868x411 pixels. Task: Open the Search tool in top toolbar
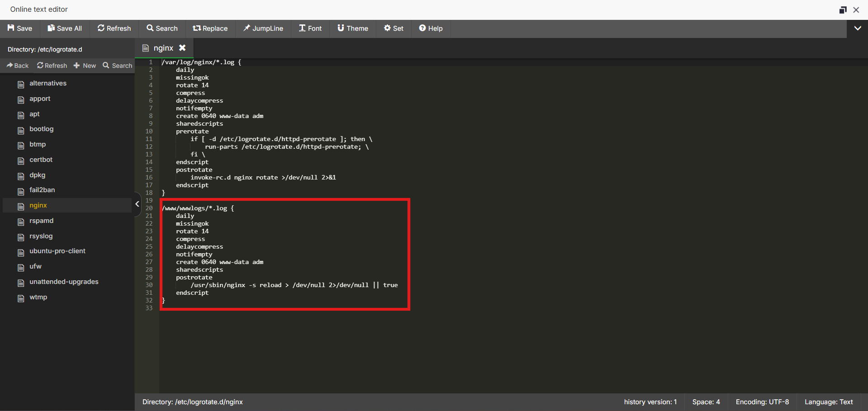coord(162,28)
